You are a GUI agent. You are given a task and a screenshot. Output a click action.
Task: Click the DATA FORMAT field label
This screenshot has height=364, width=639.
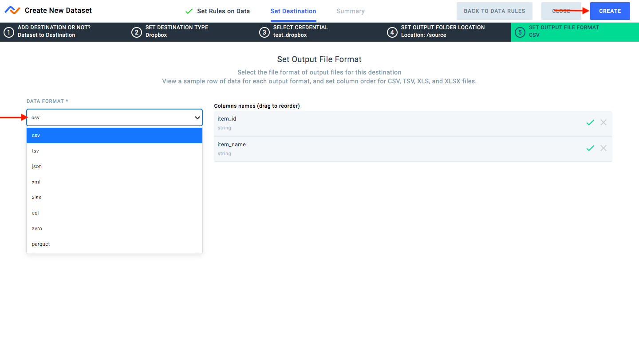click(x=47, y=101)
